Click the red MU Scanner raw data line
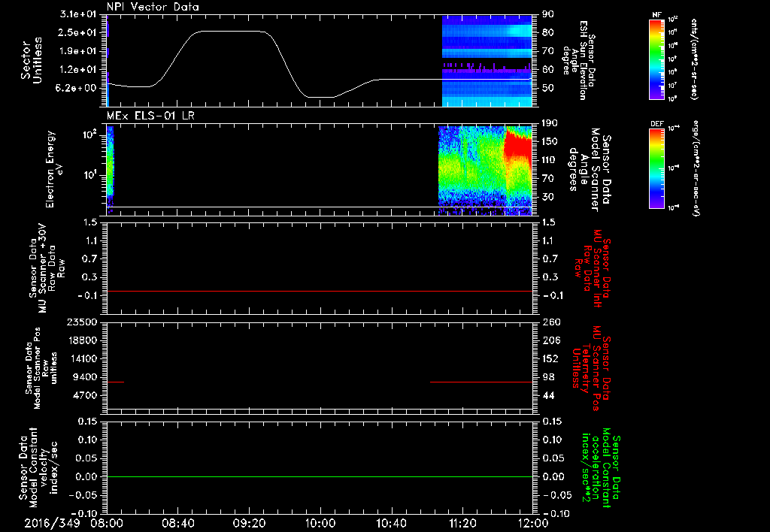 tap(320, 291)
